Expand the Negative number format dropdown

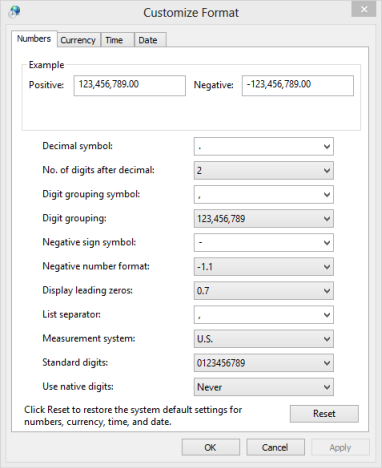(264, 266)
